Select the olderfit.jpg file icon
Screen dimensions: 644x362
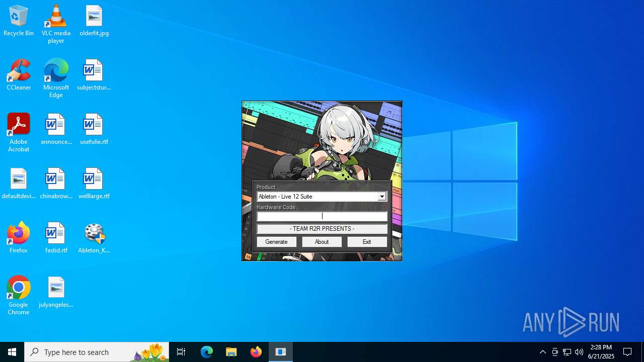tap(94, 21)
